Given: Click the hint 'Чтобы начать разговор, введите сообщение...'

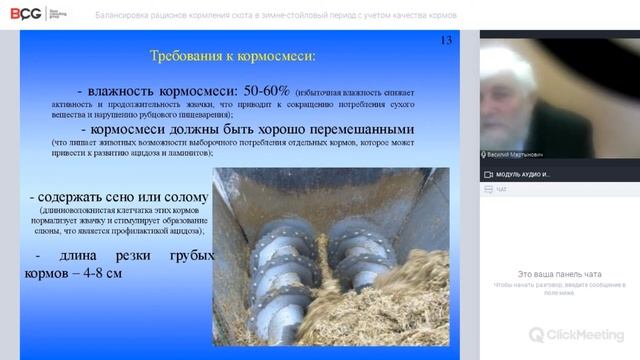Looking at the screenshot, I should [x=560, y=289].
